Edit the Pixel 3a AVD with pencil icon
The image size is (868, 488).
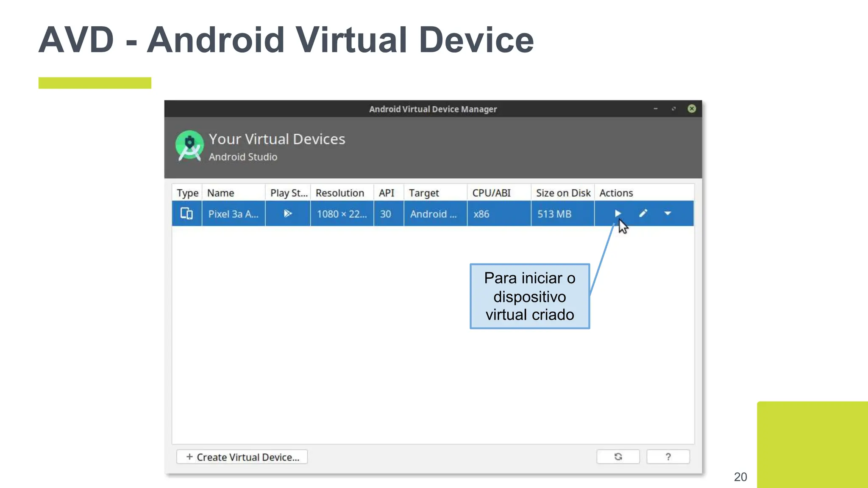click(643, 213)
